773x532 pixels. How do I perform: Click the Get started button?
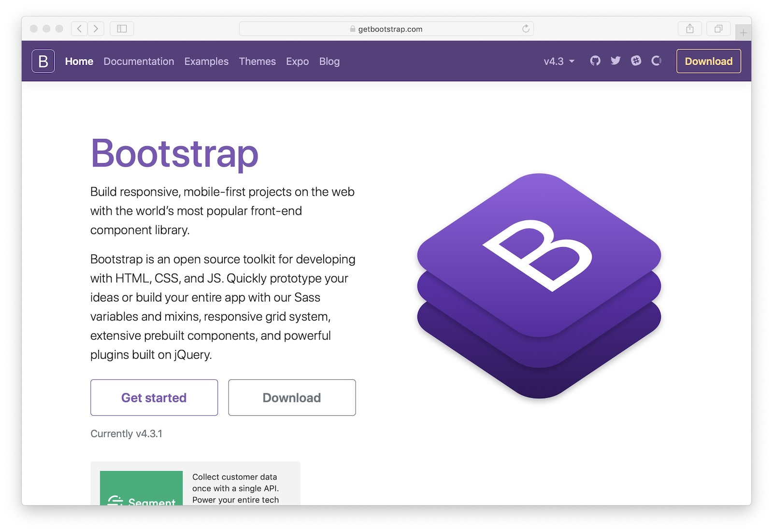point(154,397)
